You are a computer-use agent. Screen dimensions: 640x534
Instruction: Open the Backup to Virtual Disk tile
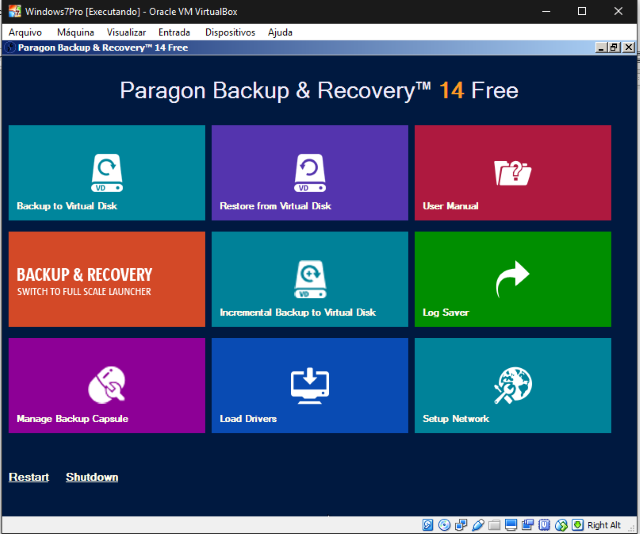[x=107, y=173]
